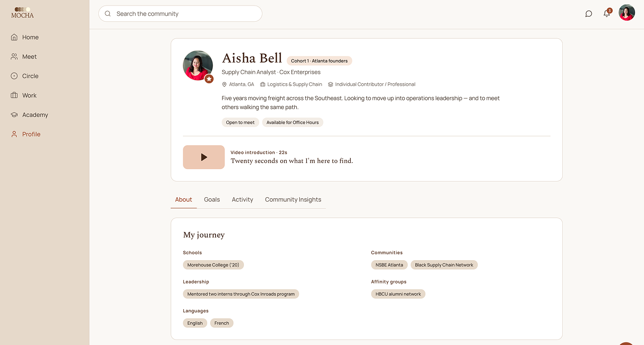Switch to the Goals tab

click(x=212, y=200)
